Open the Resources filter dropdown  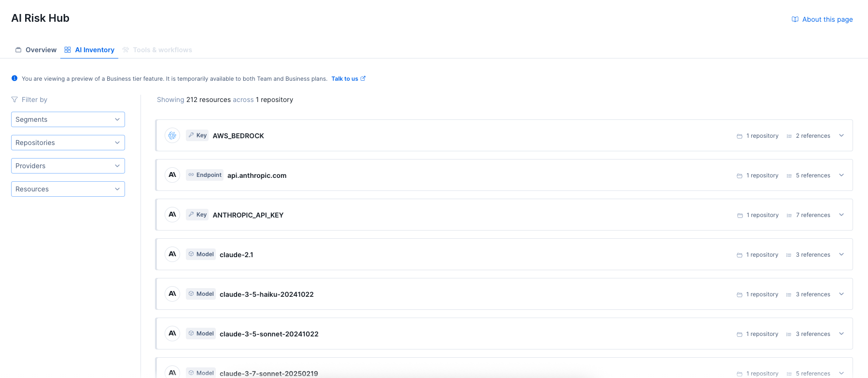68,189
